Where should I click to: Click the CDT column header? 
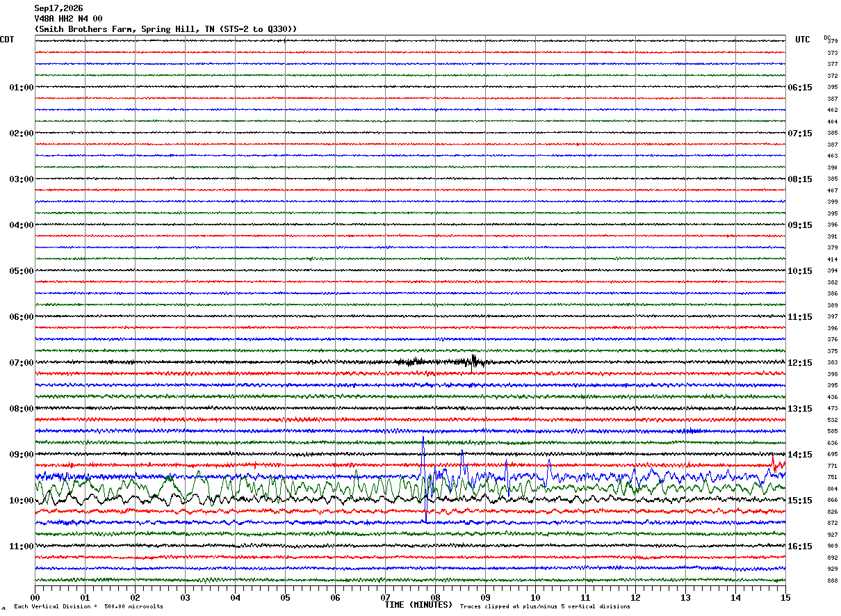pos(7,40)
